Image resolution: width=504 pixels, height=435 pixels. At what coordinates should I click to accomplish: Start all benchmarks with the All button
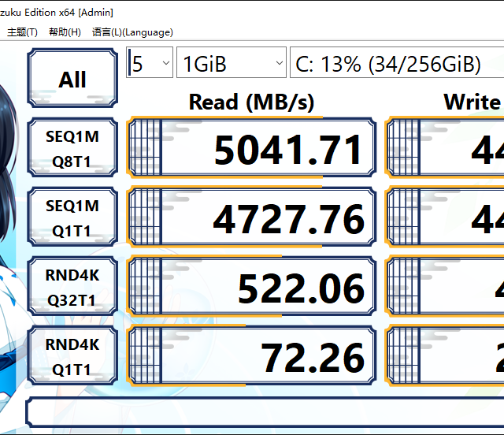[x=72, y=79]
